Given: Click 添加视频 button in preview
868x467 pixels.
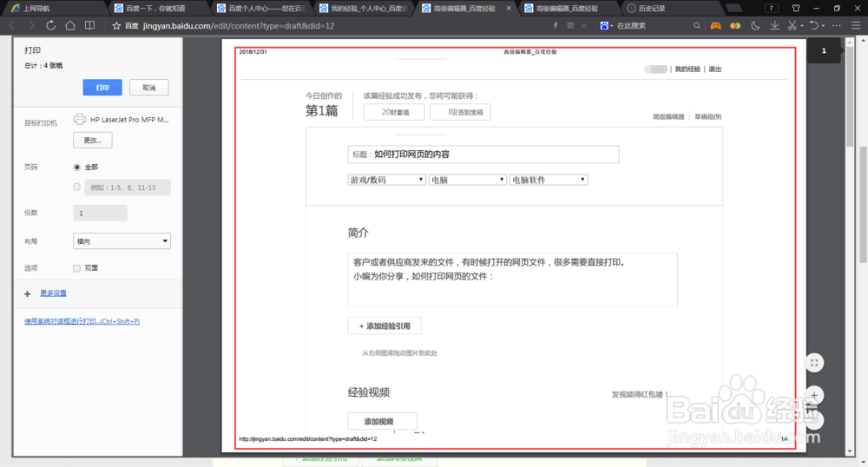Looking at the screenshot, I should (x=383, y=422).
